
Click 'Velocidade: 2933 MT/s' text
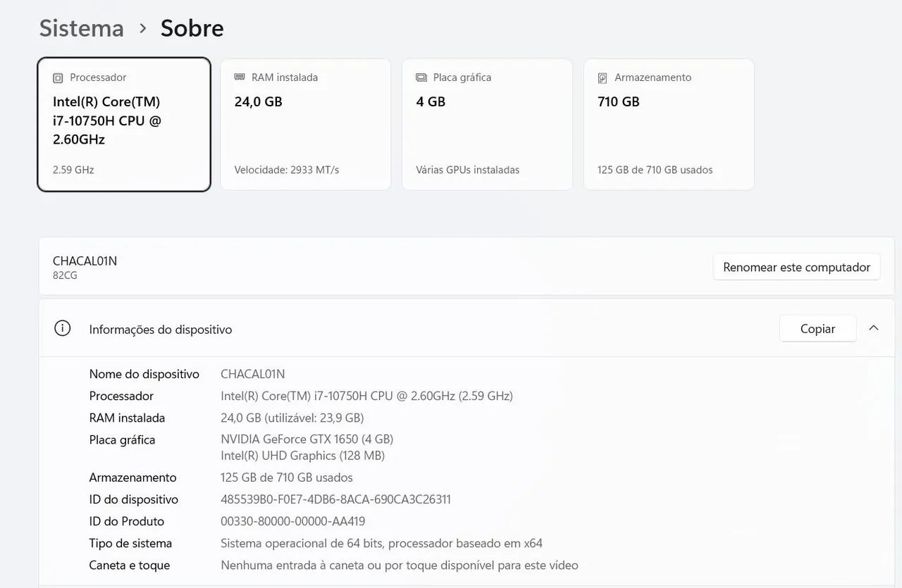point(287,170)
